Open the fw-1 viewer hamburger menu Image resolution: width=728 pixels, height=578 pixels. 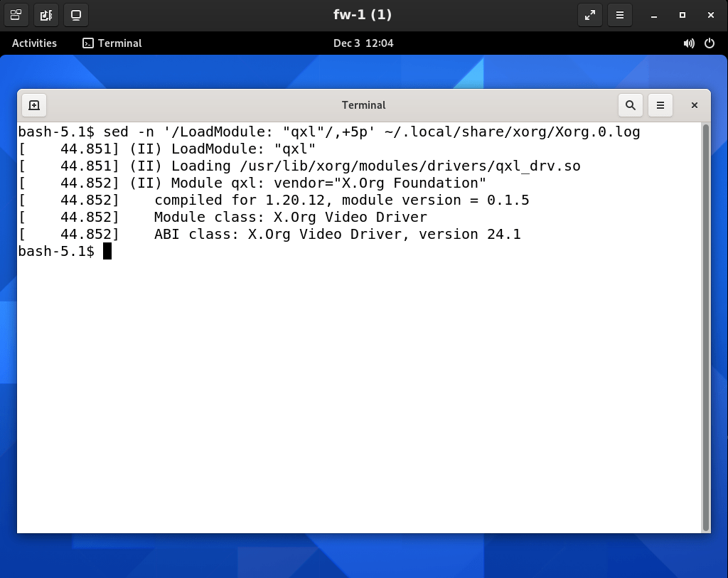tap(620, 15)
